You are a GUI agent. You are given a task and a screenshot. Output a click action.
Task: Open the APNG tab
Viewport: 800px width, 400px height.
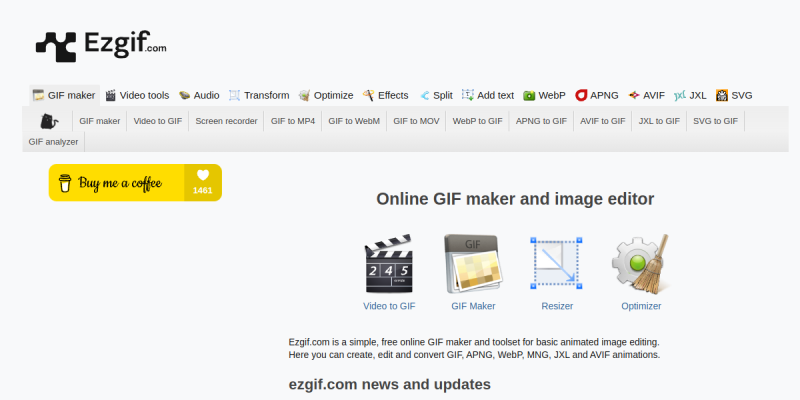(x=597, y=95)
